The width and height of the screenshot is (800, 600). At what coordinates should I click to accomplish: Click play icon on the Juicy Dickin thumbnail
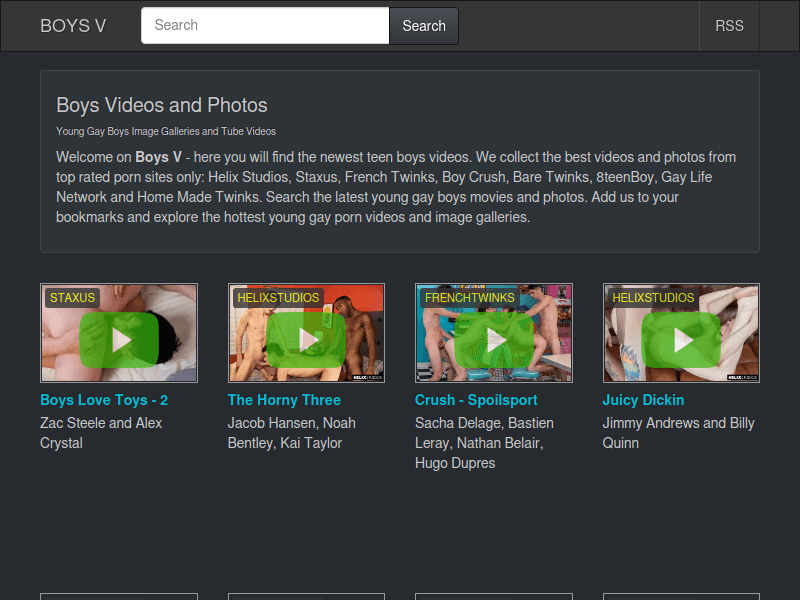pos(681,340)
